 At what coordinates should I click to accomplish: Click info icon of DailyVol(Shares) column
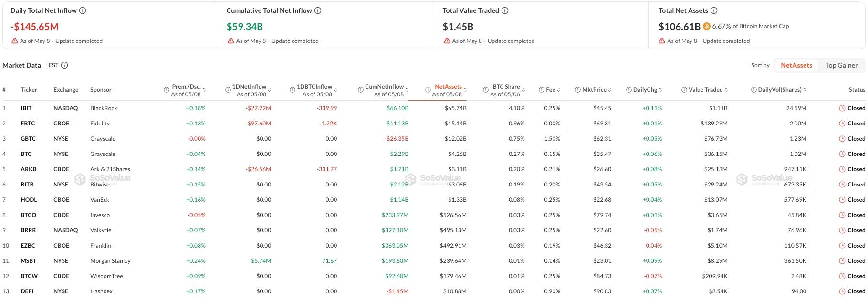point(754,90)
